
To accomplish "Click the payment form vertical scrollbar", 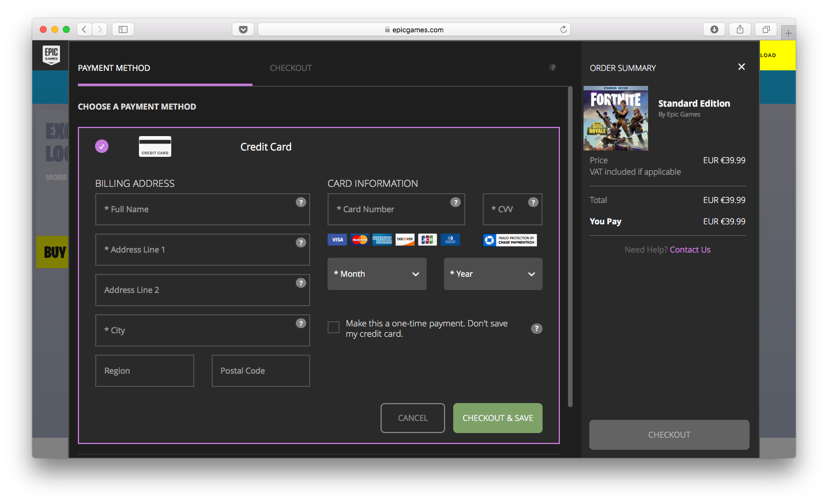I will (x=570, y=248).
